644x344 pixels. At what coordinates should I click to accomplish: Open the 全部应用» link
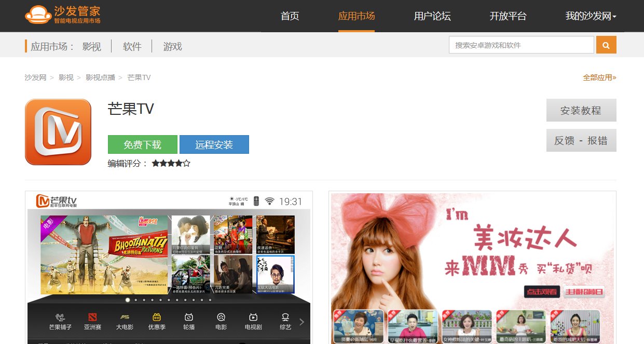tap(599, 77)
